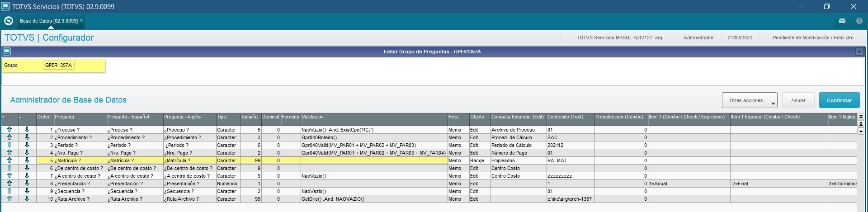Viewport: 868px width, 212px height.
Task: Select the GetDire() .And. NAOVAZIO() cell
Action: (x=374, y=199)
